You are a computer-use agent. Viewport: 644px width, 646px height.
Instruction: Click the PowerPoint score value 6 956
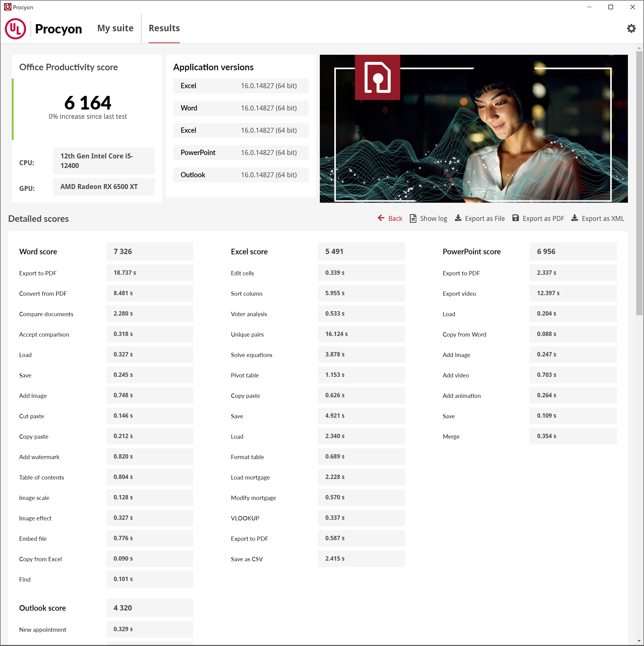546,252
